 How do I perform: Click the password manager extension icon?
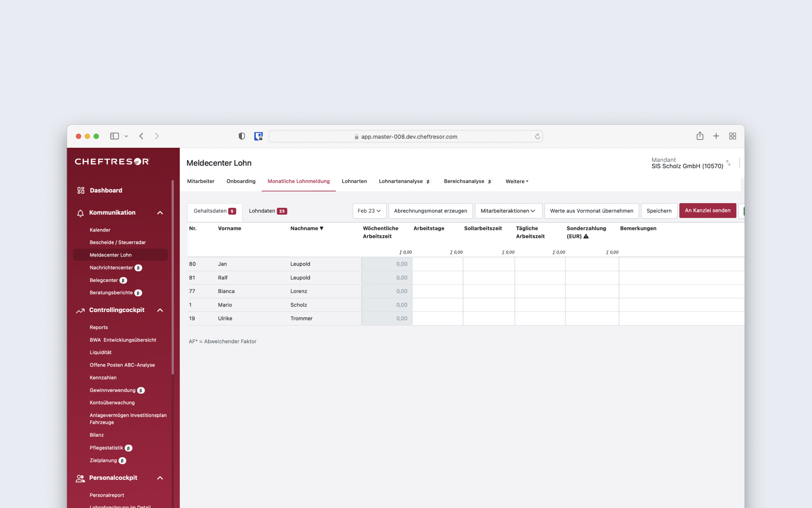pos(258,136)
